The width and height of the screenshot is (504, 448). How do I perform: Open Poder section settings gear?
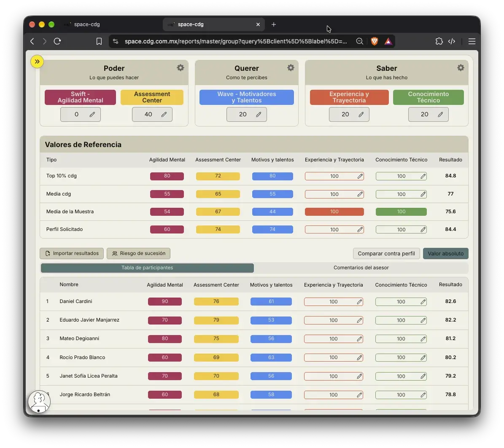coord(181,67)
